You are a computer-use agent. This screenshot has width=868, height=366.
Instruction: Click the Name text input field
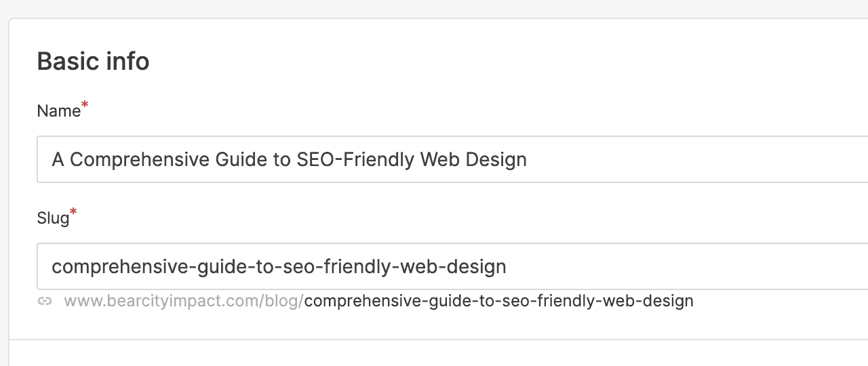click(x=610, y=160)
